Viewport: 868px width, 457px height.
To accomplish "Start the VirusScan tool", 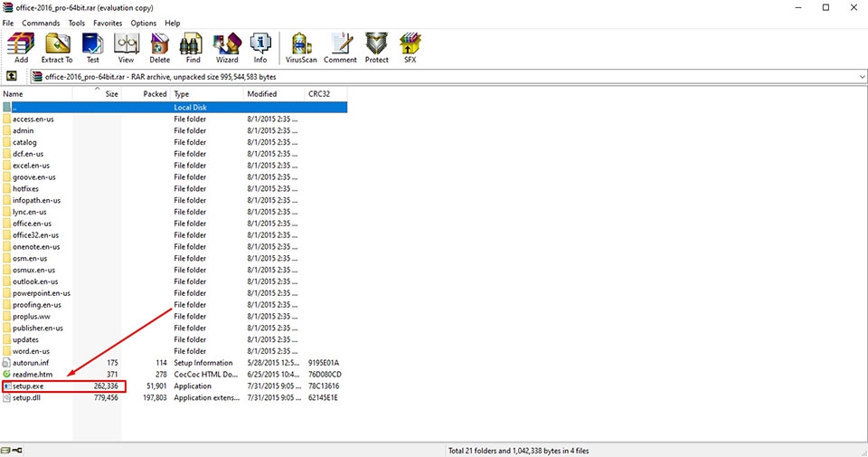I will 301,48.
